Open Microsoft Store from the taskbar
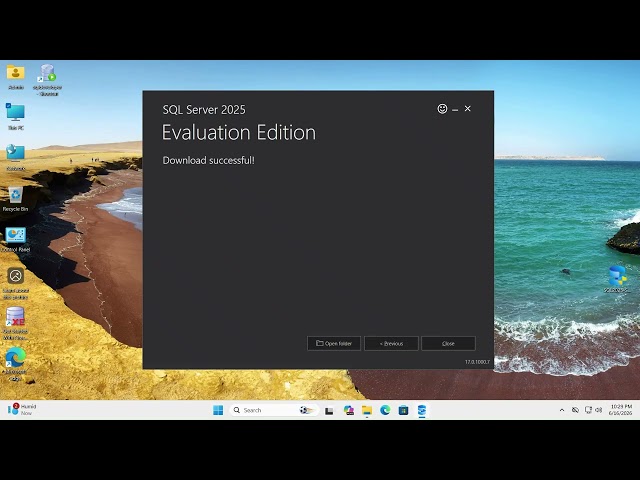Image resolution: width=640 pixels, height=480 pixels. tap(403, 410)
